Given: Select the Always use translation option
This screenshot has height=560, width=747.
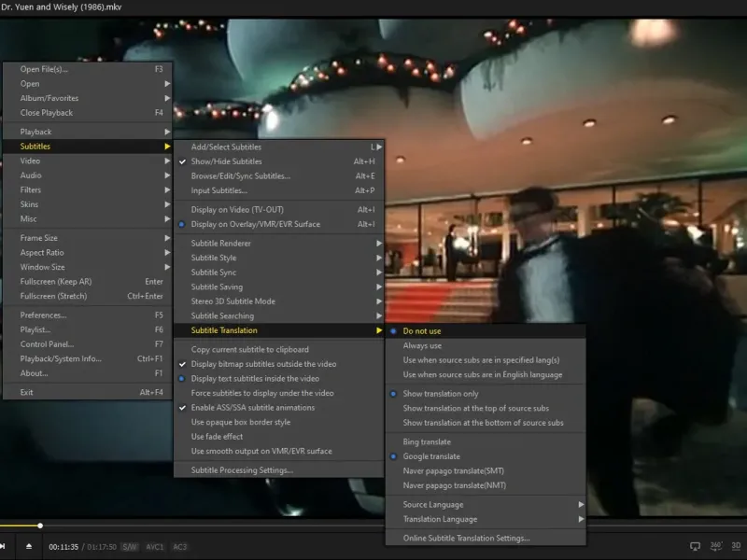Looking at the screenshot, I should [x=422, y=345].
